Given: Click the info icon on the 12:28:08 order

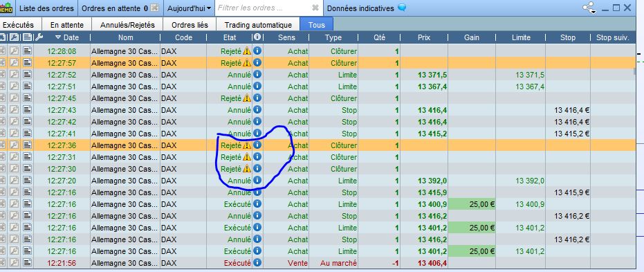Looking at the screenshot, I should tap(257, 51).
